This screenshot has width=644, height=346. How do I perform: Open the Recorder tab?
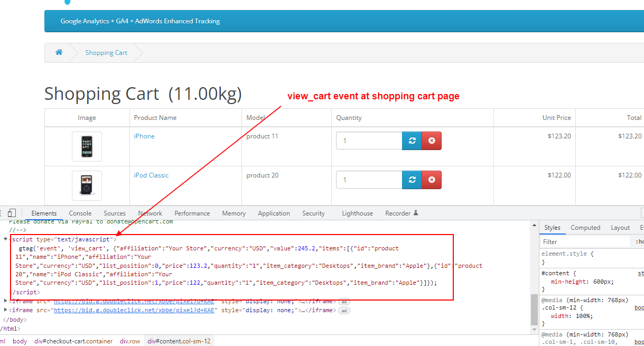tap(402, 213)
